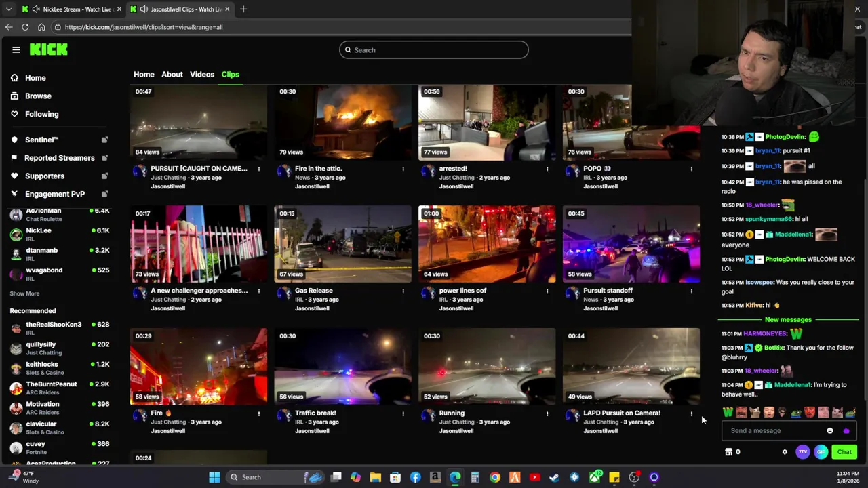This screenshot has width=868, height=488.
Task: Toggle lock icon next to Reported Streamers
Action: [104, 158]
